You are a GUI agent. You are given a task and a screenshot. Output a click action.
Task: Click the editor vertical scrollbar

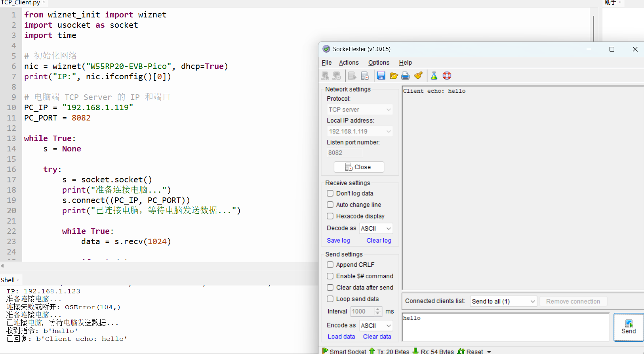click(593, 29)
